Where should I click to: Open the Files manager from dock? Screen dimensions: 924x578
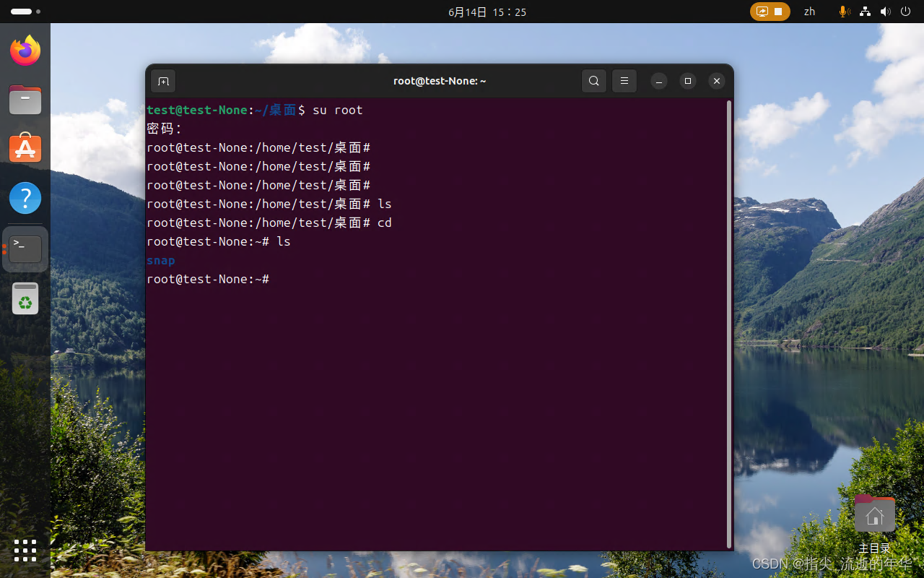[25, 100]
